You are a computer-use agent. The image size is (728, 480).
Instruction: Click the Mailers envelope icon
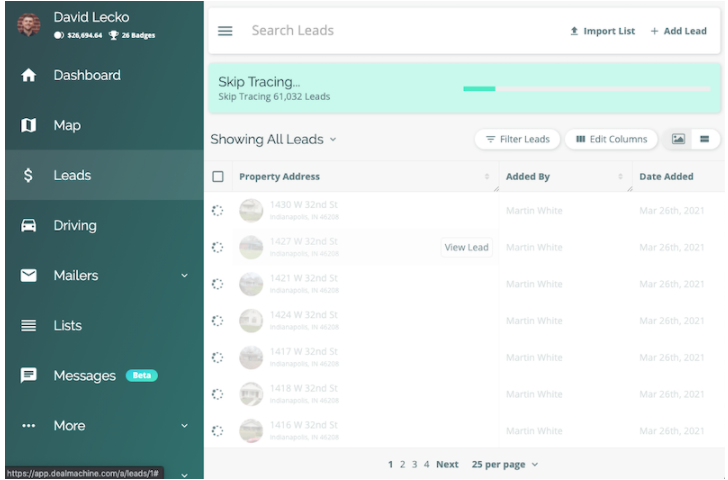[x=28, y=276]
